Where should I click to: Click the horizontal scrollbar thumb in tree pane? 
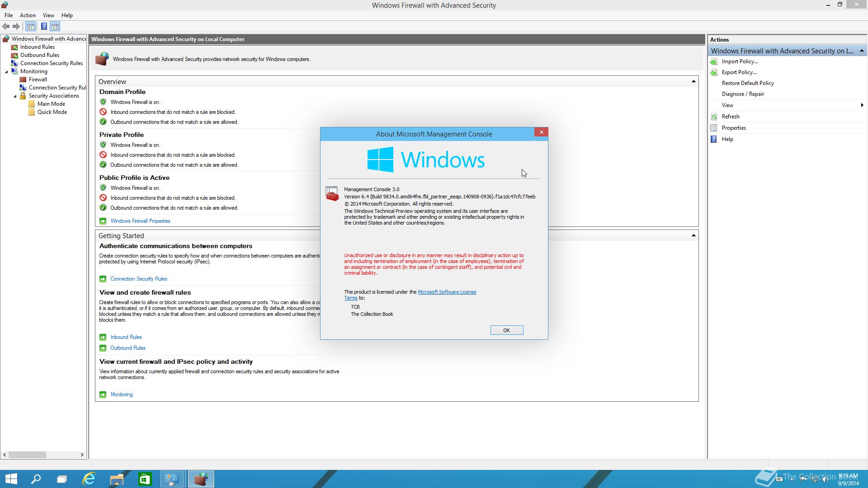click(27, 455)
